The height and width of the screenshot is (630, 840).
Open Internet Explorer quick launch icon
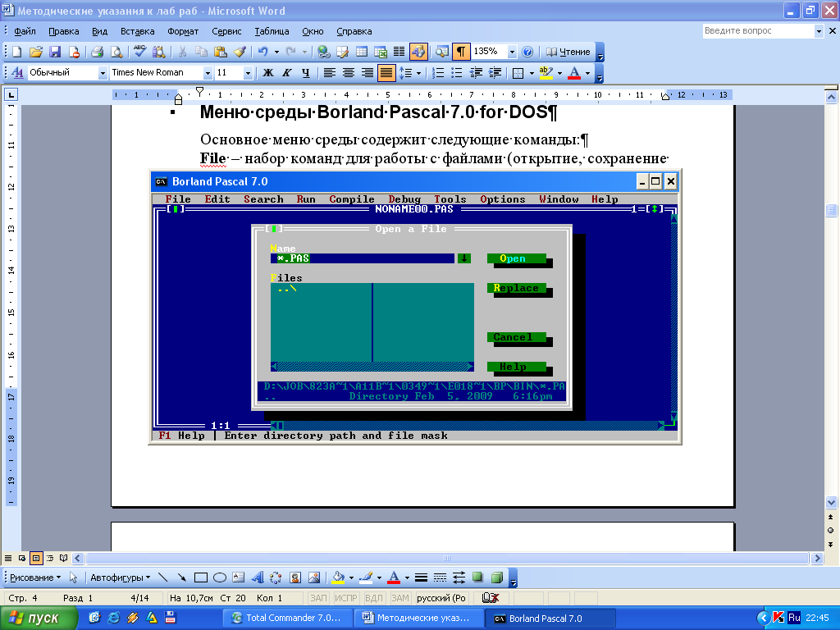click(113, 618)
